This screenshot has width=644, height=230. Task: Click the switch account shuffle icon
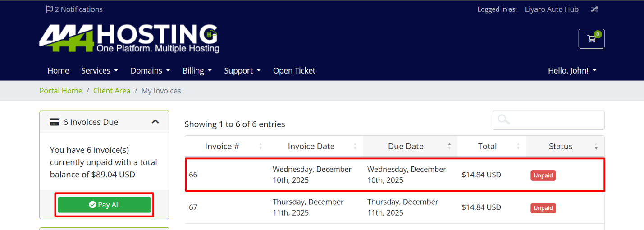(x=594, y=9)
